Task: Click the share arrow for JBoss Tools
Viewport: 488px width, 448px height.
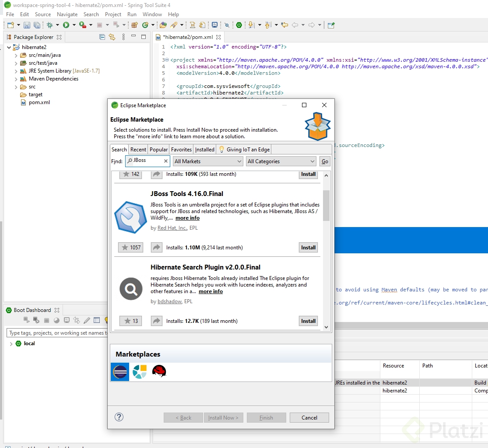Action: tap(157, 247)
